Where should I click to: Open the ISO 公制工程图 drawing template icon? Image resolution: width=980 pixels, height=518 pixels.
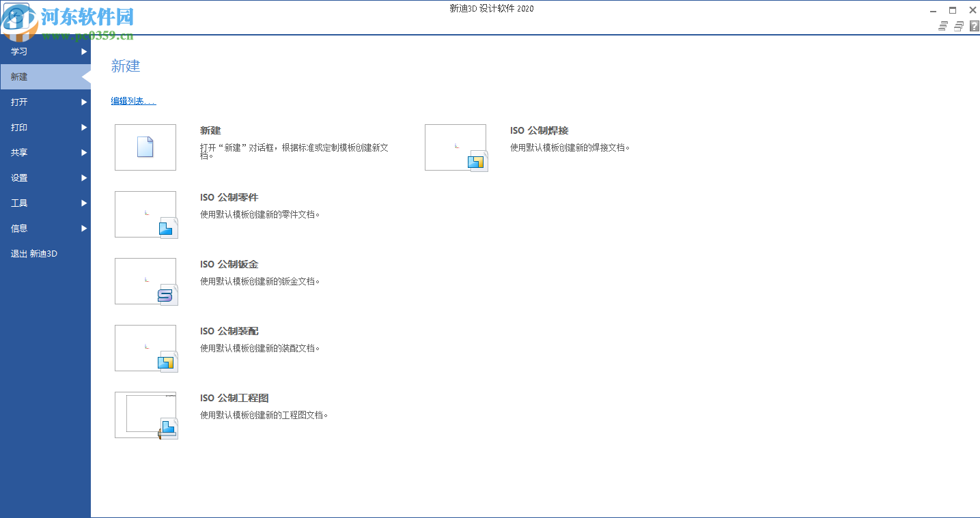[145, 414]
